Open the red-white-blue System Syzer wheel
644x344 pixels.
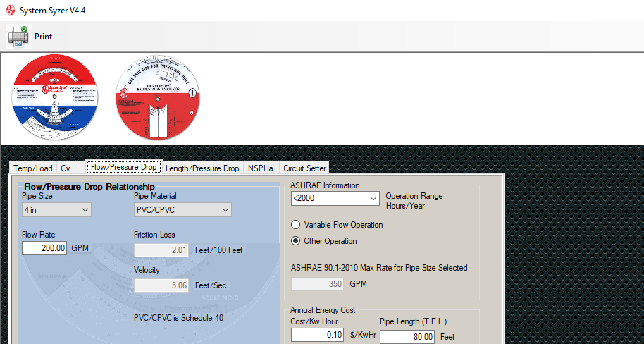pyautogui.click(x=56, y=97)
